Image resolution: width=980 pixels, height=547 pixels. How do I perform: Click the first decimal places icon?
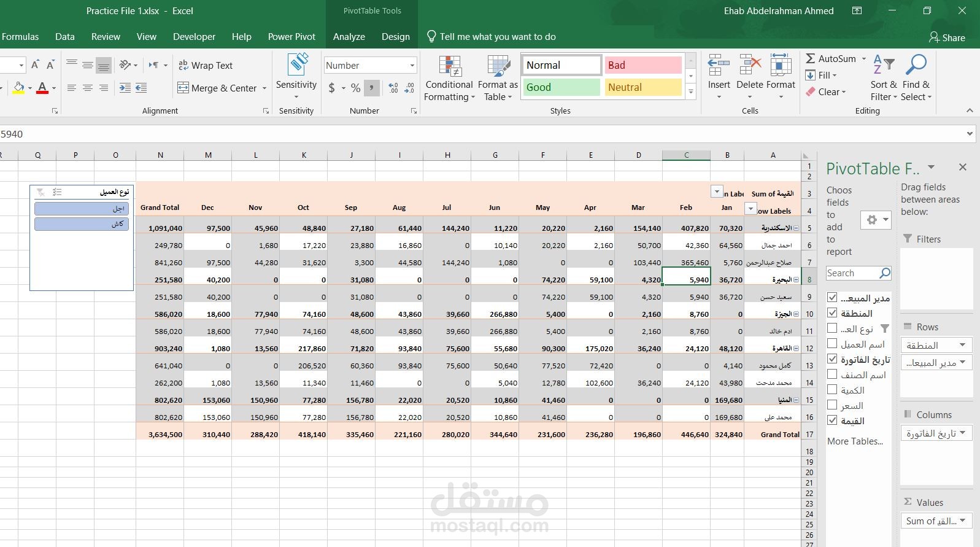[x=393, y=88]
